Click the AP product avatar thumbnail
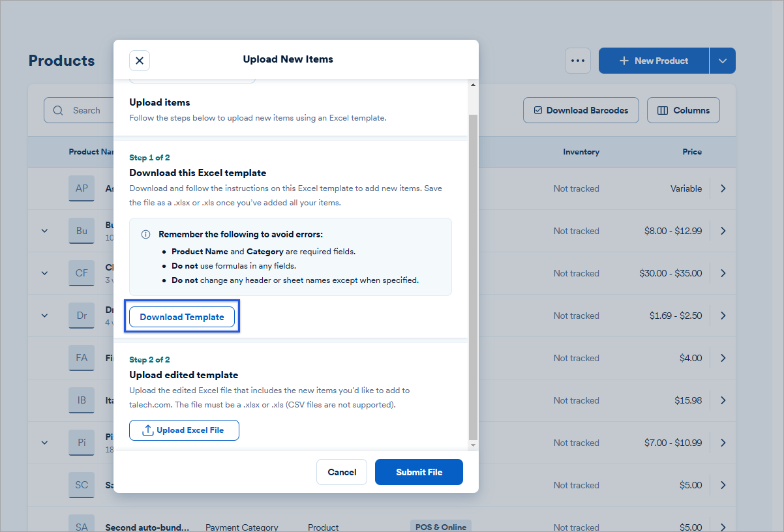Screen dimensions: 784x532 (82, 188)
